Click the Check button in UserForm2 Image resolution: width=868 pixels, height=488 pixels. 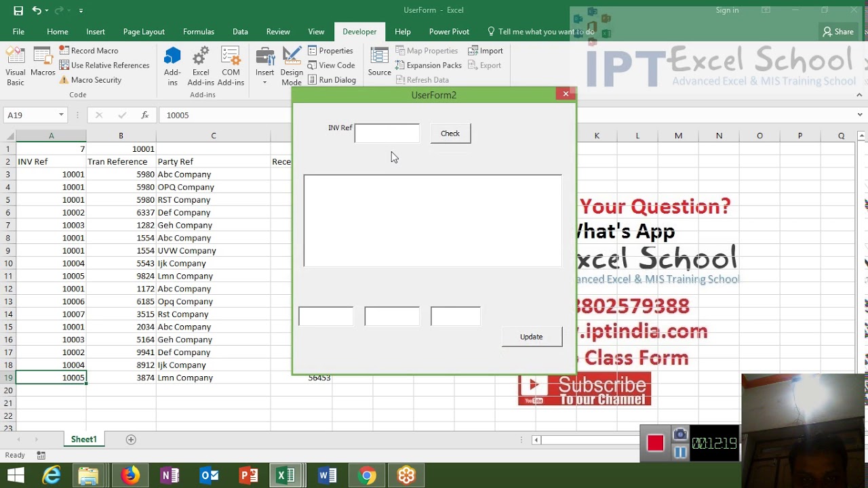pos(450,134)
